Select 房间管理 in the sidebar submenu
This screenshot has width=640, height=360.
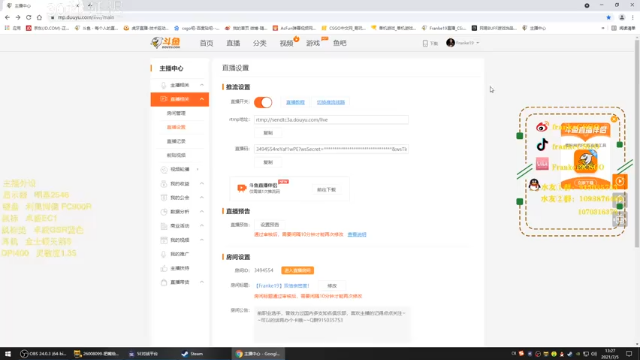click(x=176, y=113)
